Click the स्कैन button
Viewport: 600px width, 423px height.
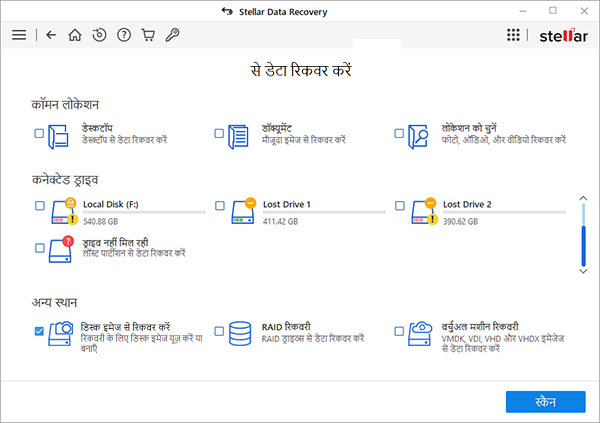click(x=545, y=401)
